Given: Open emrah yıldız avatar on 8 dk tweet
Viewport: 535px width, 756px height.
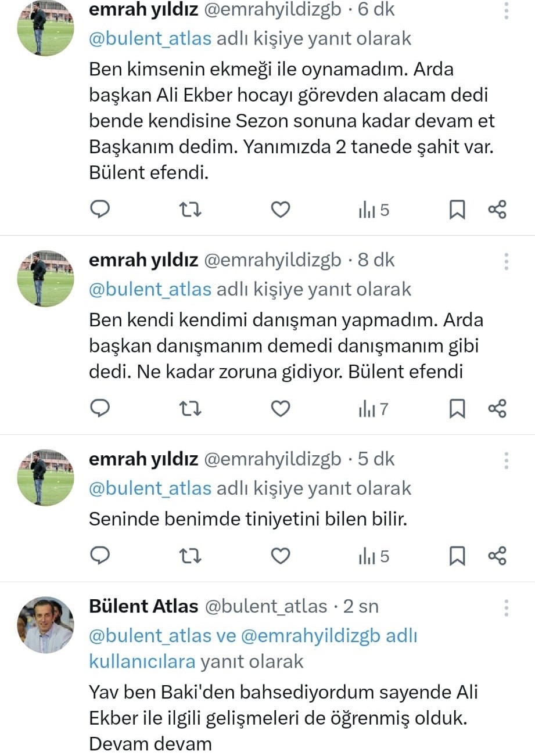Looking at the screenshot, I should coord(46,279).
